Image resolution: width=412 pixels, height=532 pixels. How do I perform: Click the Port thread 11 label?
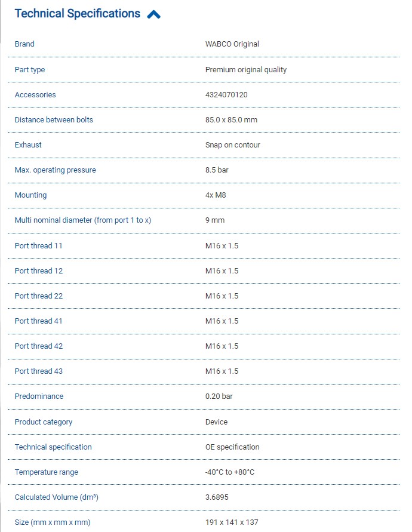(x=38, y=246)
